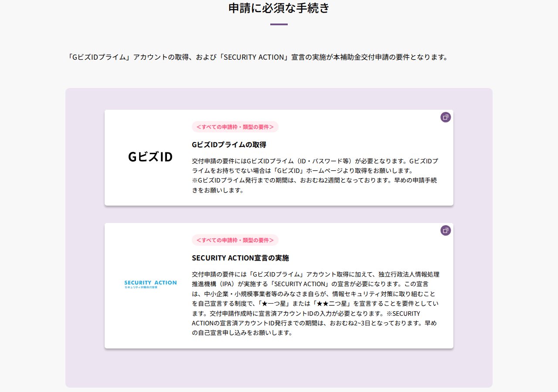
Task: Click the GビズID card description paragraph
Action: [315, 176]
